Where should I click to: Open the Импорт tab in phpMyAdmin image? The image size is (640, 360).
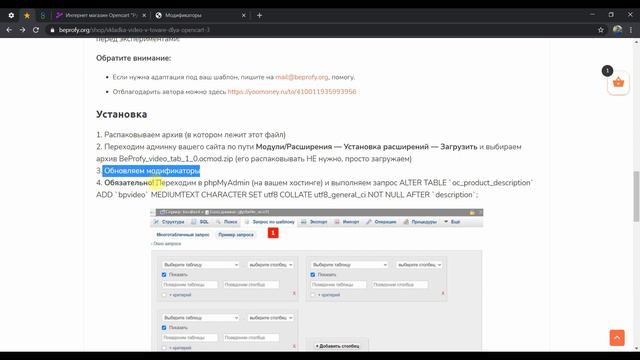point(347,222)
